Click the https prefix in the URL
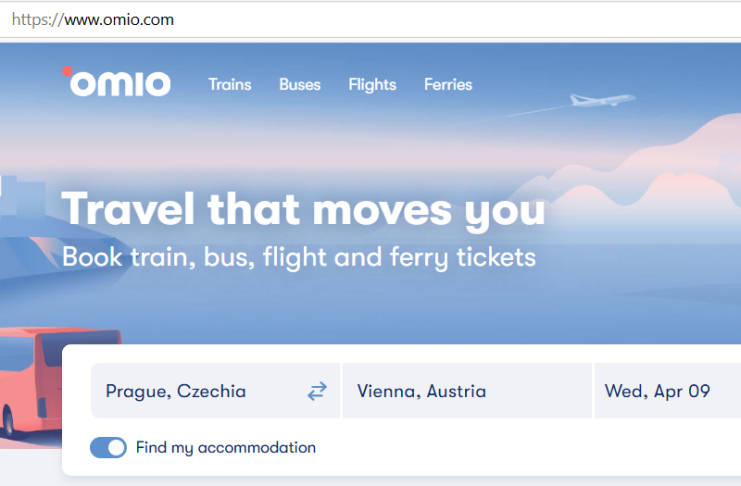This screenshot has height=486, width=741. [x=34, y=20]
